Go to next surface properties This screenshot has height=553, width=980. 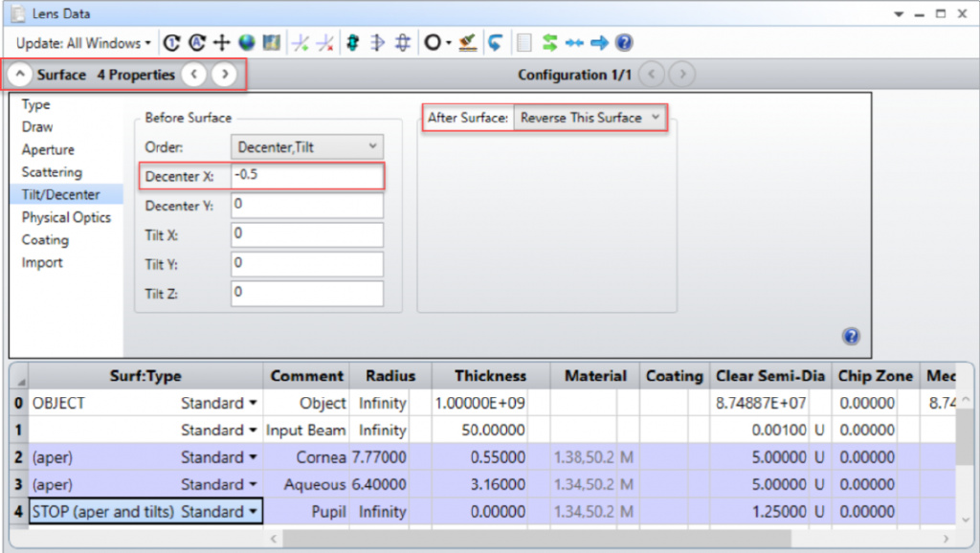224,75
